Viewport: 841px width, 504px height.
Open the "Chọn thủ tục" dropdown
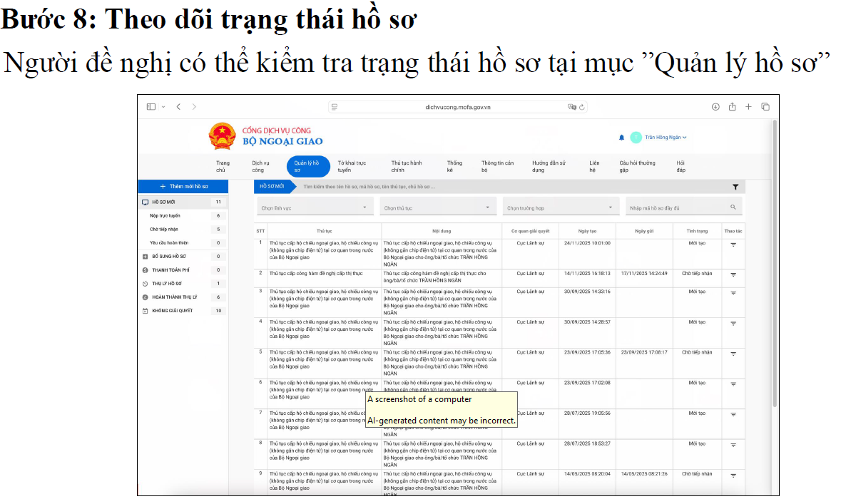(438, 207)
